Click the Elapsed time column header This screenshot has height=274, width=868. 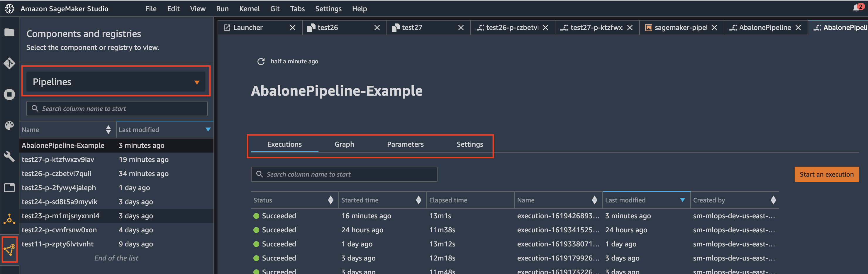(470, 200)
